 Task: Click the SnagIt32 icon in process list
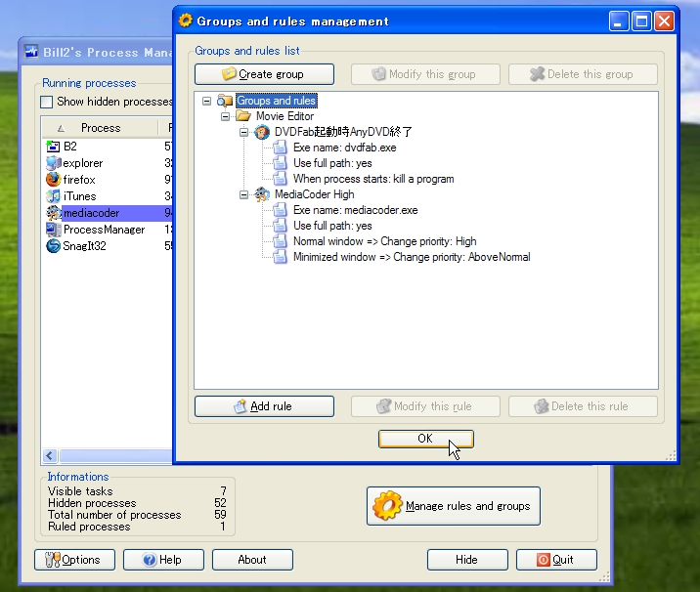click(x=53, y=246)
